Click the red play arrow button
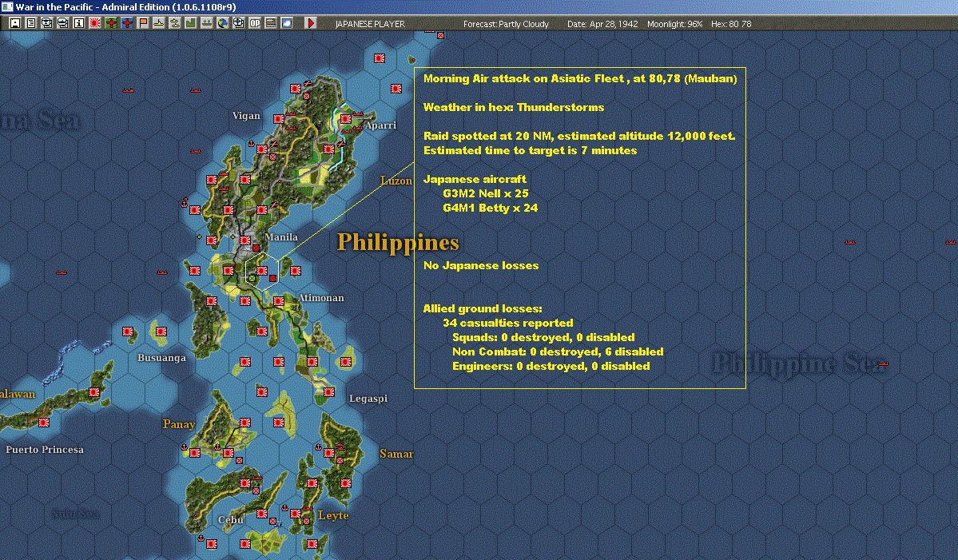Viewport: 958px width, 560px height. click(x=310, y=23)
